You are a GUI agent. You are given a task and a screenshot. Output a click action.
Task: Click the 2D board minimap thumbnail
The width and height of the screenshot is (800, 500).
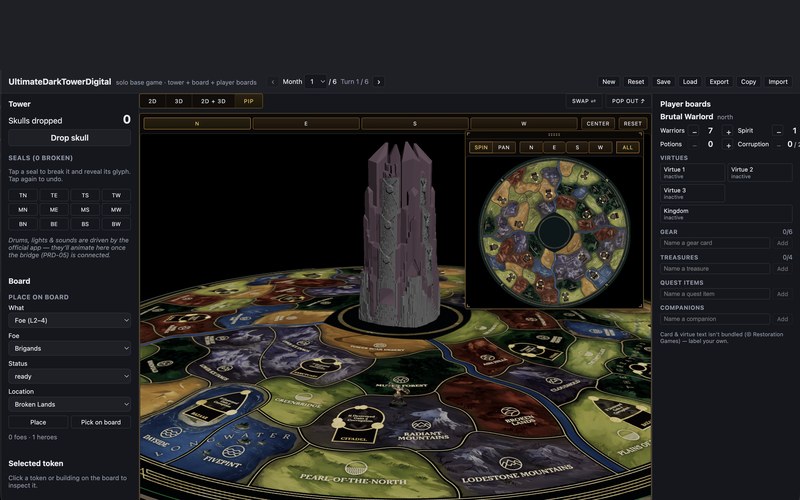[554, 231]
